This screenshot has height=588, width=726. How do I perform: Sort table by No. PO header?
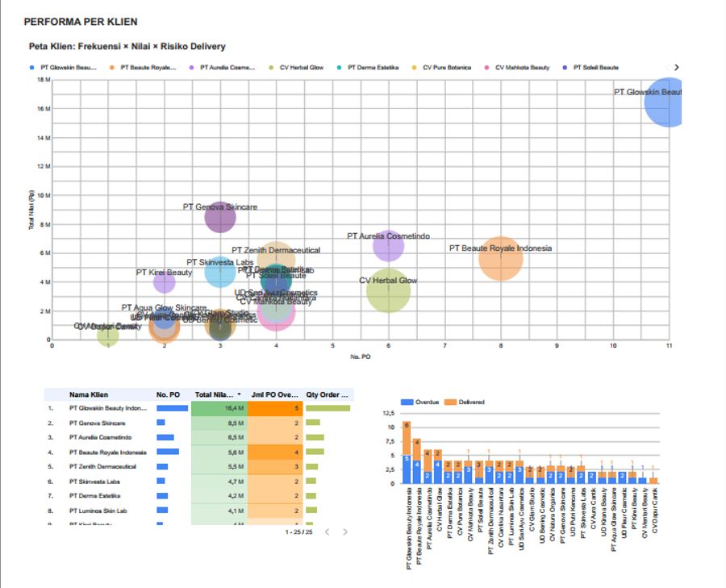(x=168, y=394)
